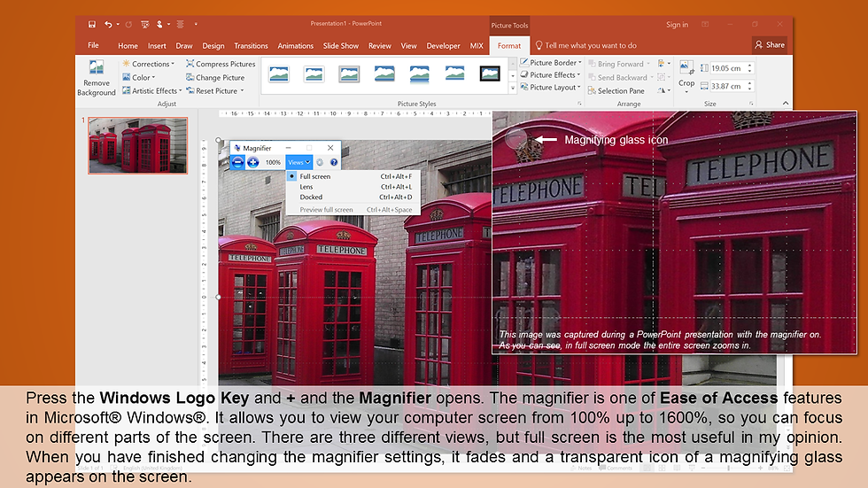Click the Crop tool icon
Image resolution: width=868 pixels, height=488 pixels.
tap(686, 68)
